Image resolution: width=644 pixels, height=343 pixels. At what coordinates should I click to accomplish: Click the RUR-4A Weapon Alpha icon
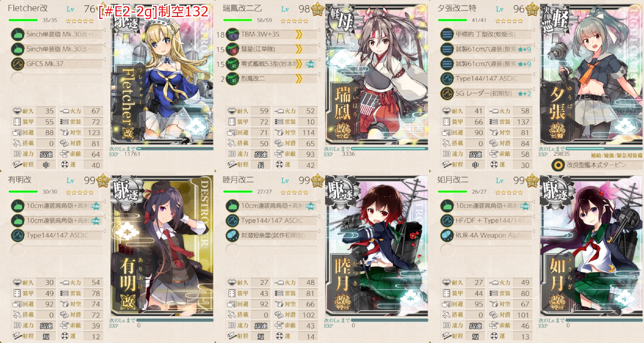tap(447, 236)
